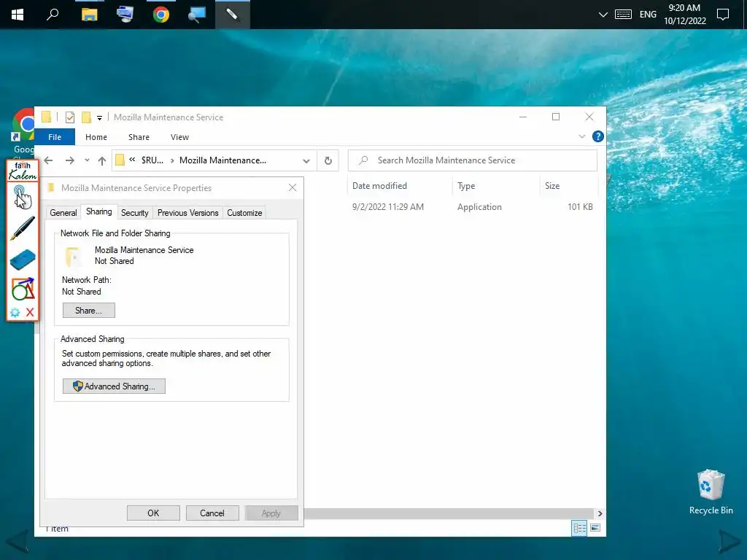Click the Advanced Sharing... button
747x560 pixels.
tap(114, 386)
